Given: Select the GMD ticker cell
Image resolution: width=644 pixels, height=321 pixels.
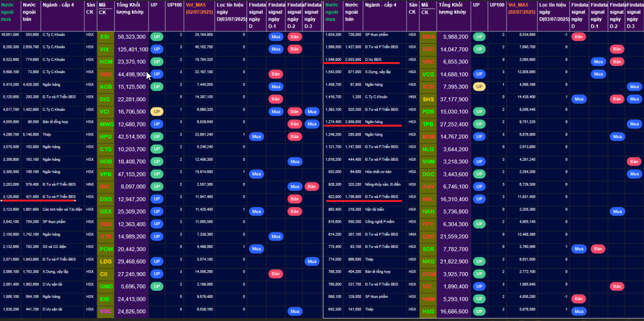Looking at the screenshot, I should click(106, 286).
